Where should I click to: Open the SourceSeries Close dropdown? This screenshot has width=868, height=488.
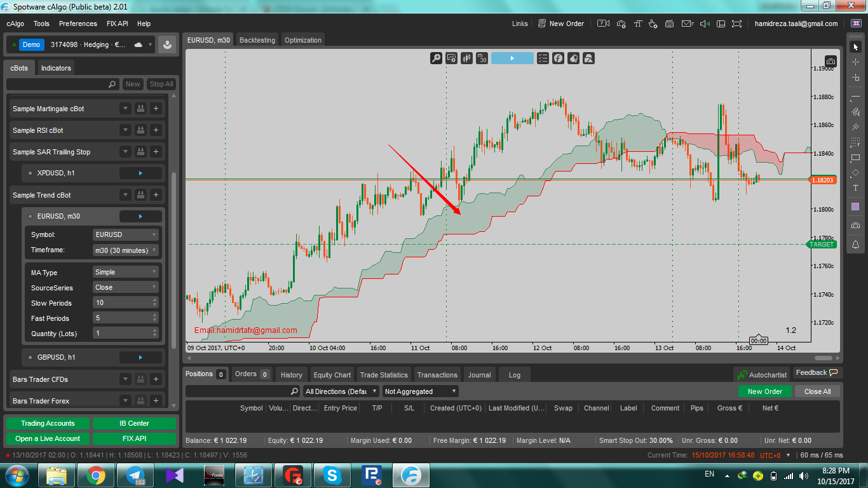tap(125, 287)
